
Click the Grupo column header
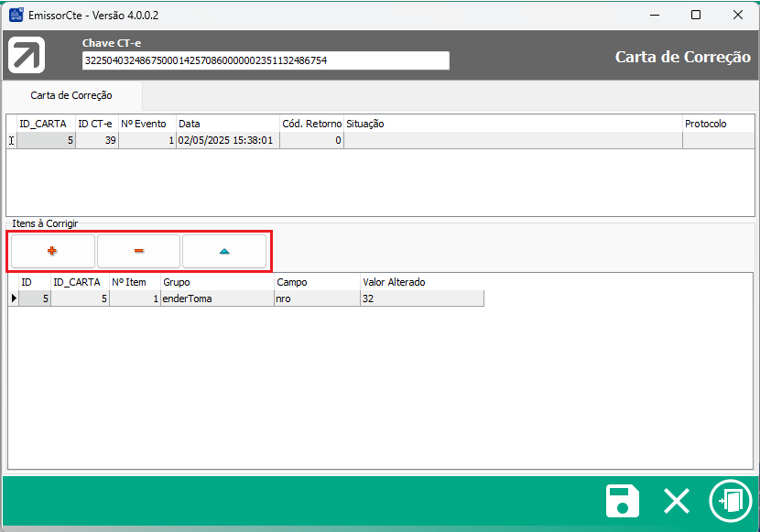coord(217,282)
